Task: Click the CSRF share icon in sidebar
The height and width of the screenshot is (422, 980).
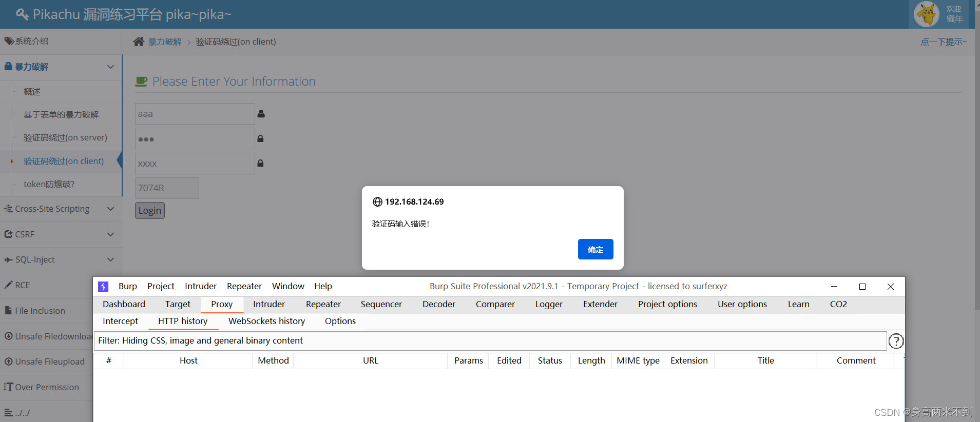Action: coord(8,234)
